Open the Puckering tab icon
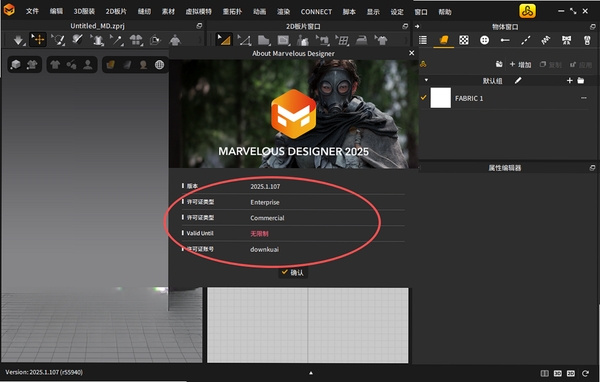The height and width of the screenshot is (382, 600). click(546, 40)
